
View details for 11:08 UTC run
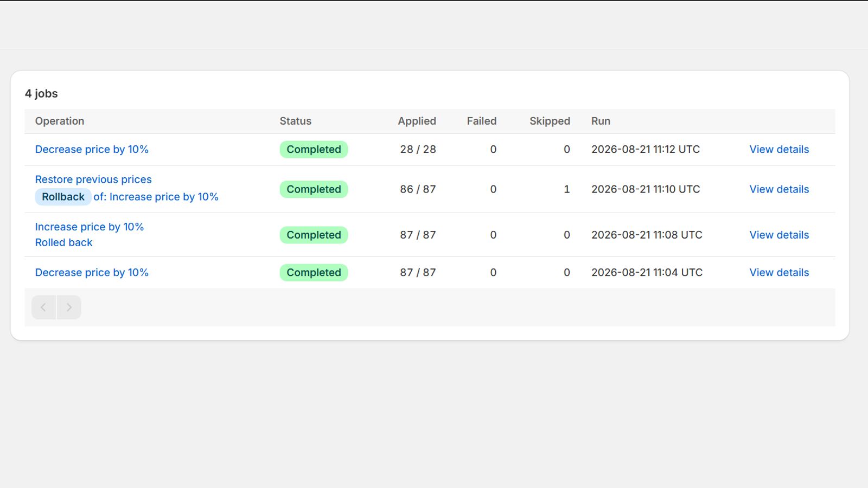[x=779, y=235]
